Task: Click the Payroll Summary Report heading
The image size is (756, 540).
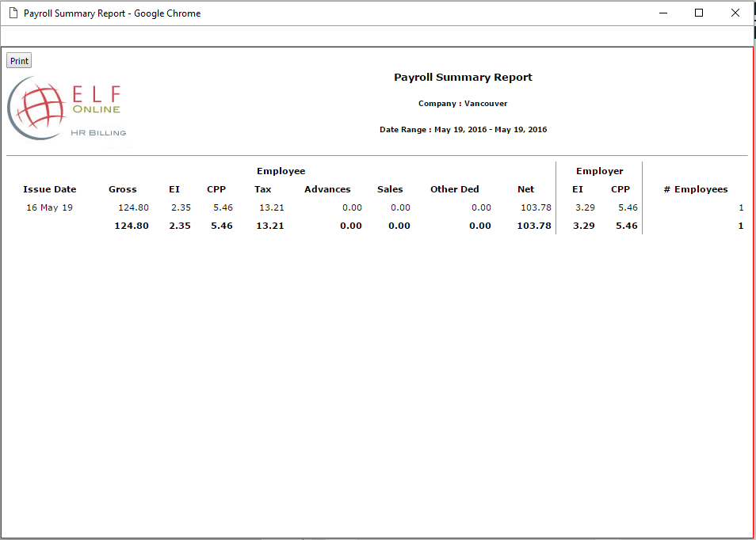Action: (463, 77)
